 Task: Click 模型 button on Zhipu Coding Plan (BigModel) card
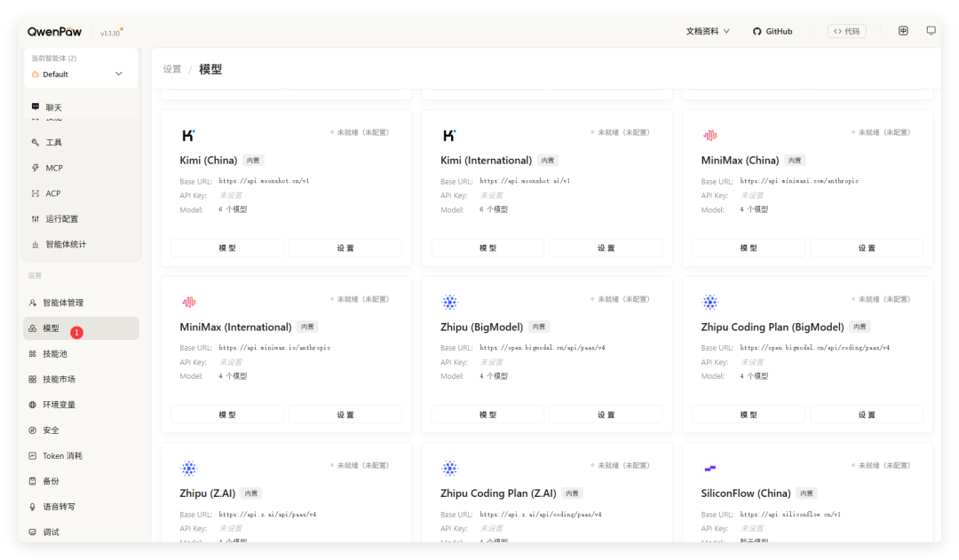pyautogui.click(x=749, y=414)
